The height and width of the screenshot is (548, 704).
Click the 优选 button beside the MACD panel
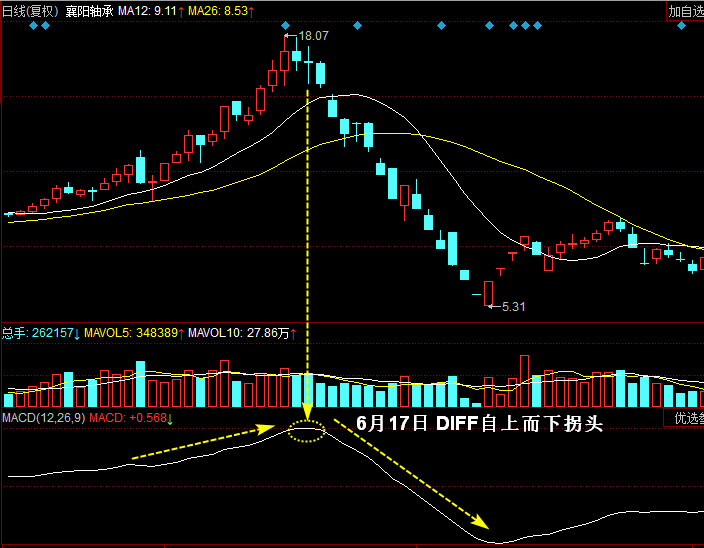[x=685, y=418]
